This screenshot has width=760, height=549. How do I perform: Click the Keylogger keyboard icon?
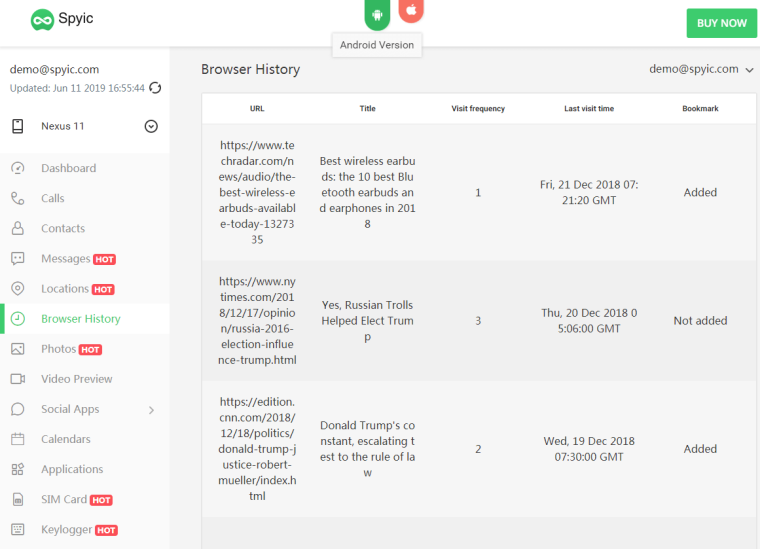pyautogui.click(x=18, y=529)
